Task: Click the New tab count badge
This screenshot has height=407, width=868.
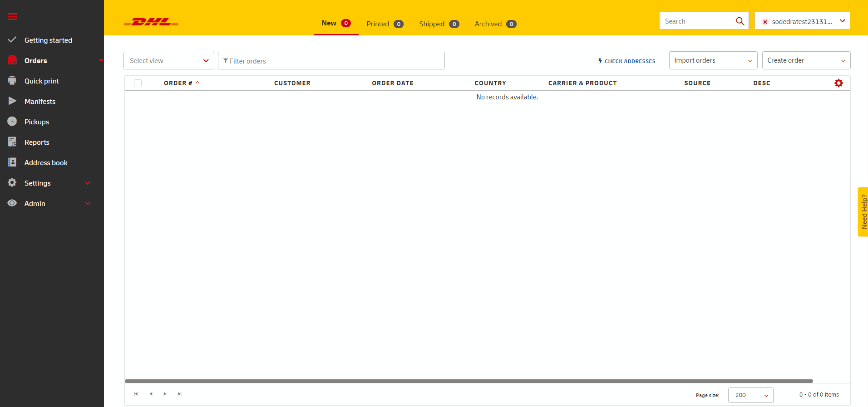Action: 346,23
